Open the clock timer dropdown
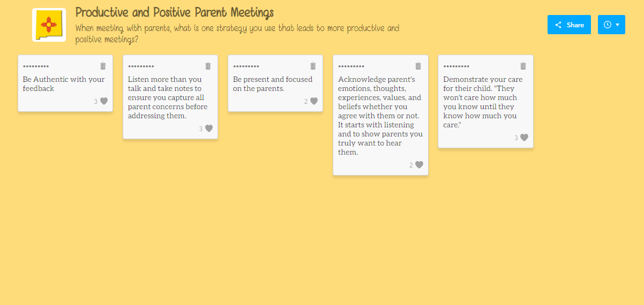The image size is (644, 305). click(611, 25)
